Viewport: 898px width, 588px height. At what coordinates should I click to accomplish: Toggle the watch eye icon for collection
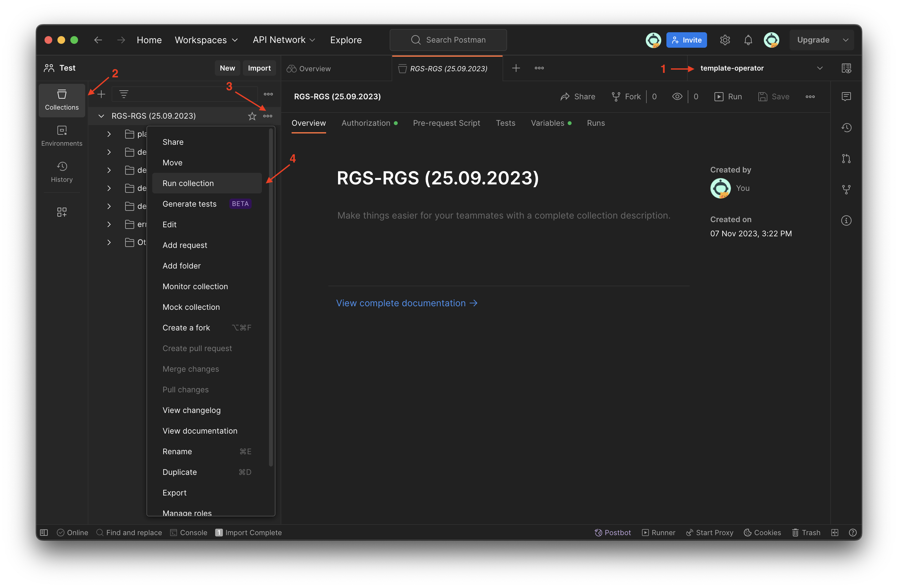[x=677, y=97]
